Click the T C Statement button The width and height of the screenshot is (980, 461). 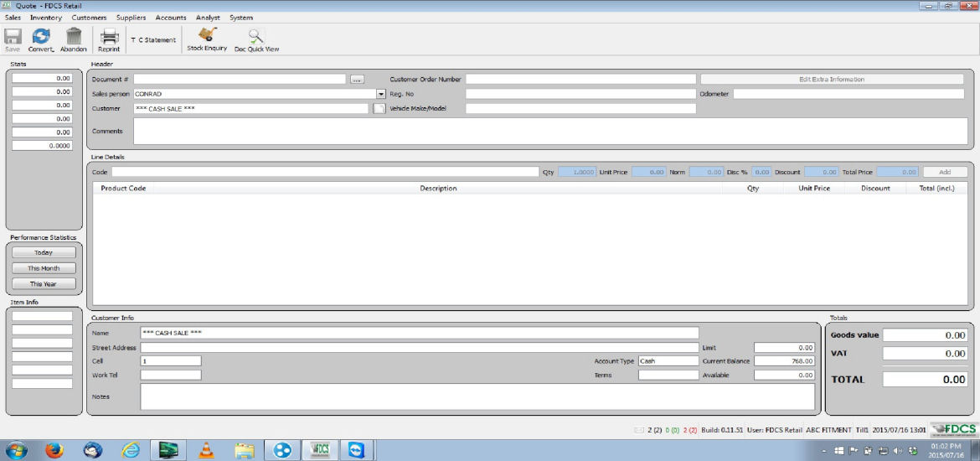point(153,39)
